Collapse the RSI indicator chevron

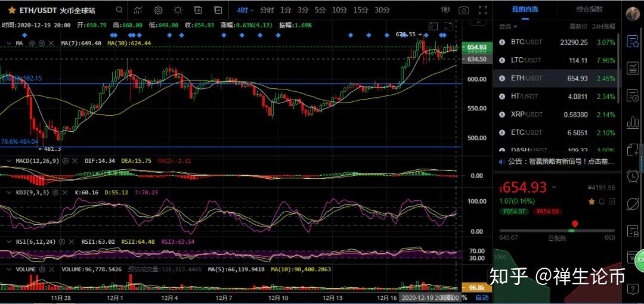click(9, 242)
